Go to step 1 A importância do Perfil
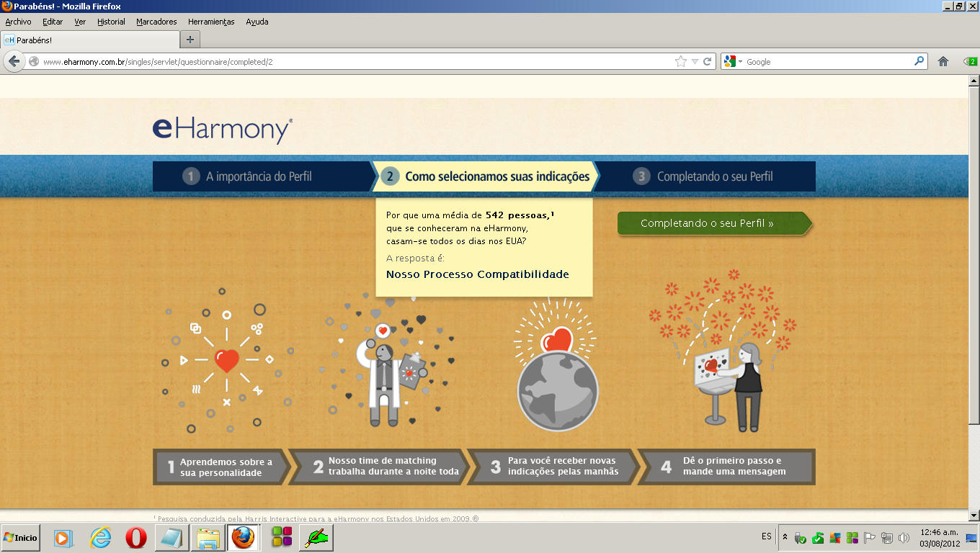980x553 pixels. tap(262, 176)
